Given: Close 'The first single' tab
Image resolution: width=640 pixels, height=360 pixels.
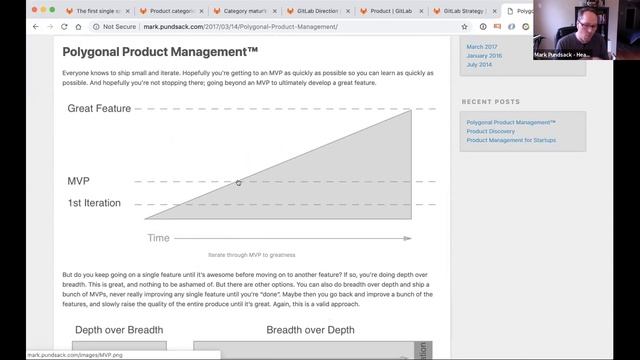Looking at the screenshot, I should [x=128, y=11].
